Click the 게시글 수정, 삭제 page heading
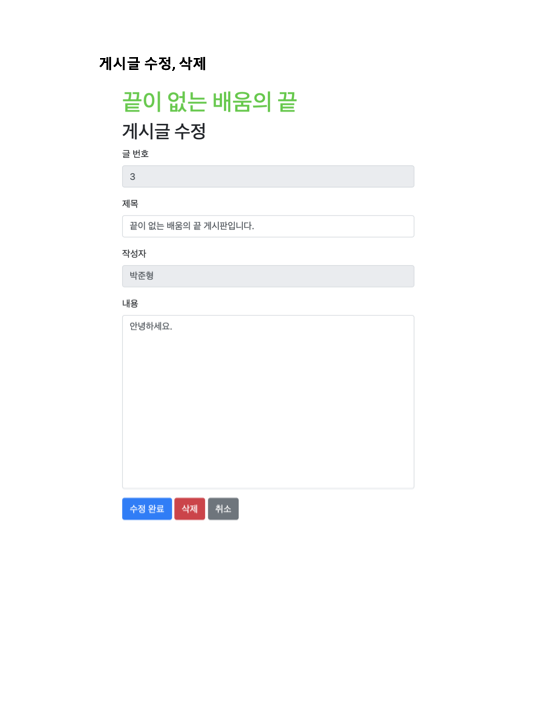This screenshot has width=540, height=720. tap(152, 63)
